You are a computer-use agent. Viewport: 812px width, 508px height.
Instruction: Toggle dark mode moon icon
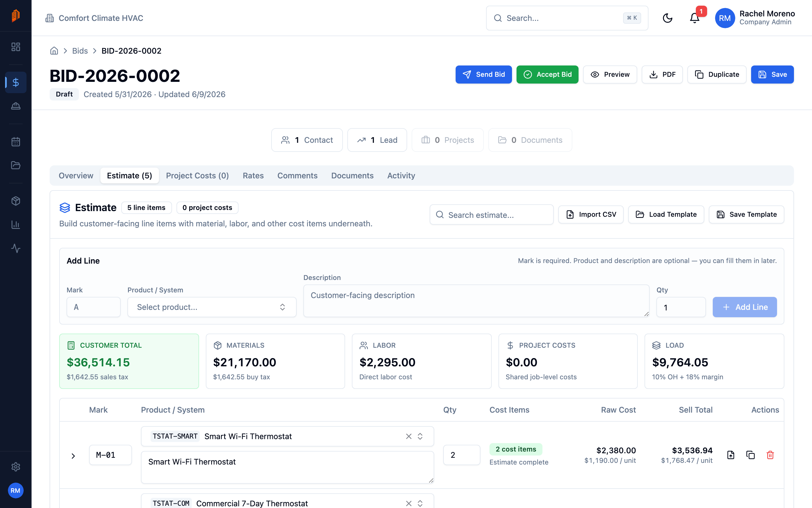click(x=667, y=18)
